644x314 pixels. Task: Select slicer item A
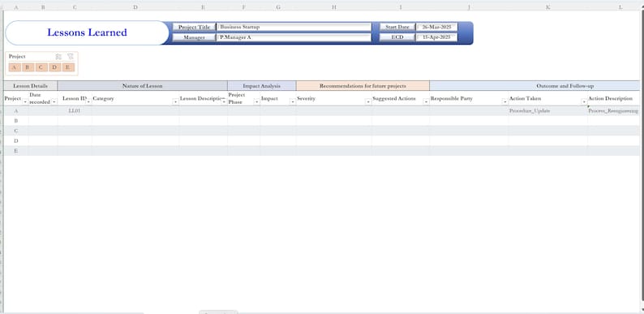15,67
